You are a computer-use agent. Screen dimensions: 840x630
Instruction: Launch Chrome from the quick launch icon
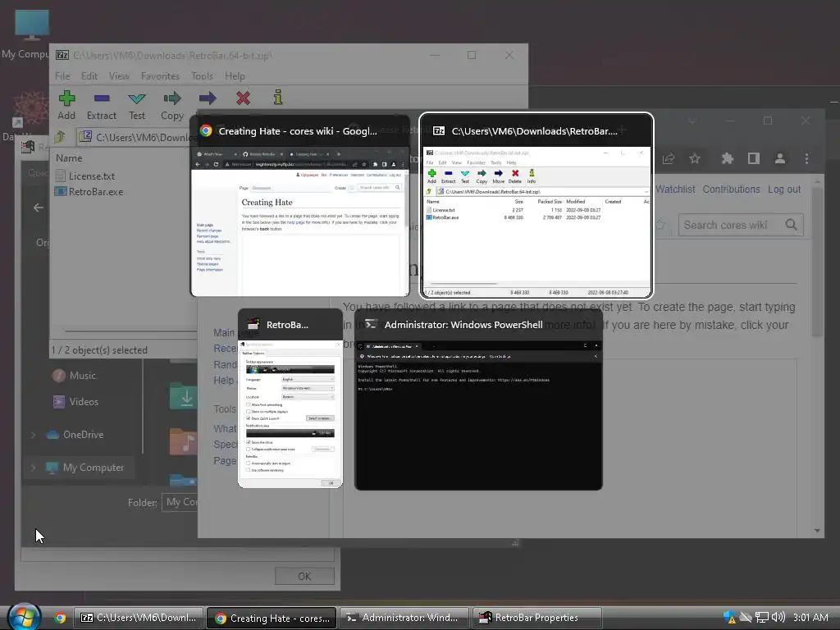tap(60, 618)
